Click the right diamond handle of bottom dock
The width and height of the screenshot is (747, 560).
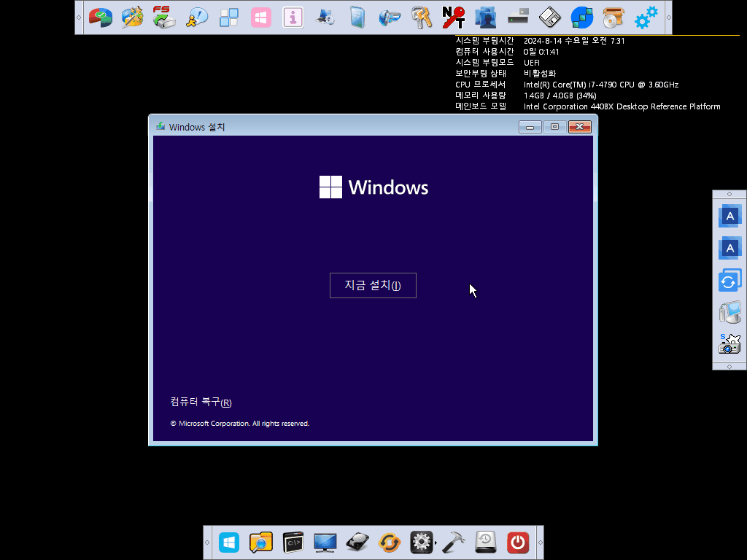point(540,542)
